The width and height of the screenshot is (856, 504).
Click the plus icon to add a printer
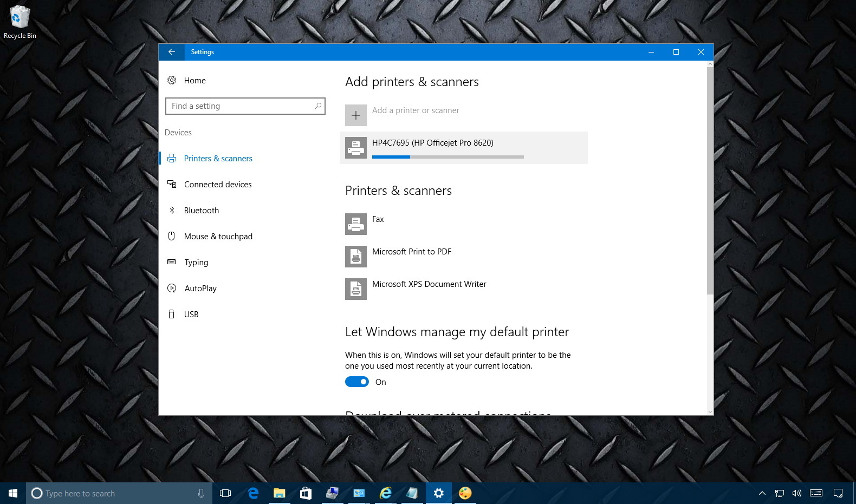356,115
